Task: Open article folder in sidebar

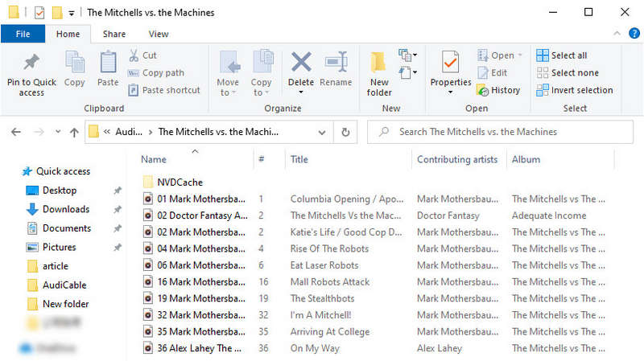Action: [47, 266]
